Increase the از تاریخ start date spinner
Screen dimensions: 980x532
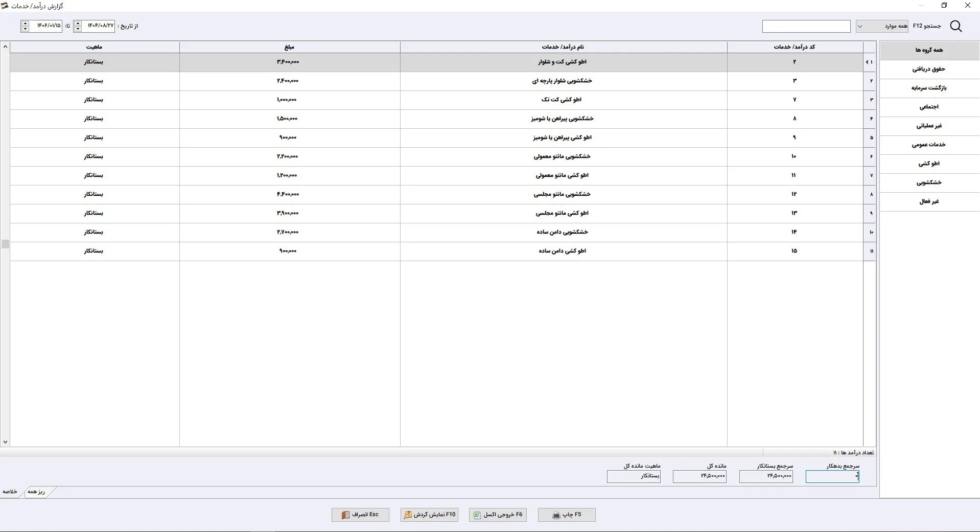(x=78, y=23)
